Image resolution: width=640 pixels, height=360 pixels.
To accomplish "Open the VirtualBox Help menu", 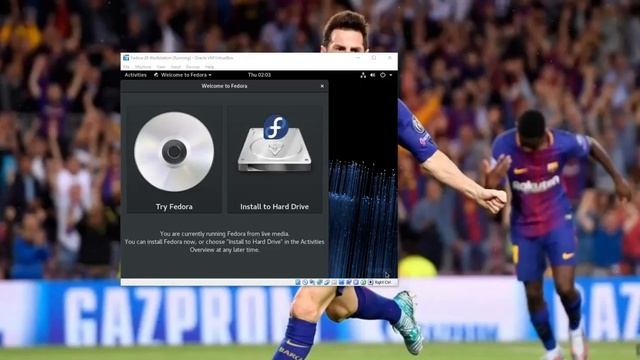I will [x=209, y=67].
